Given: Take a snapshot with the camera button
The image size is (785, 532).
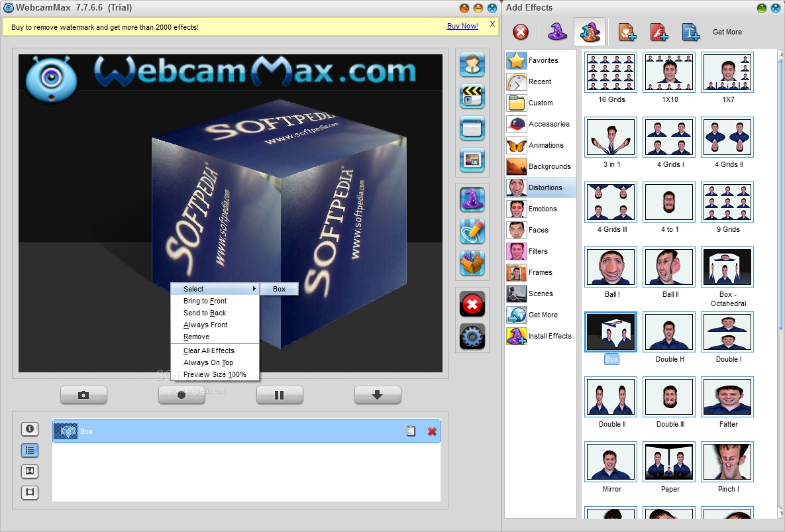Looking at the screenshot, I should coord(83,395).
